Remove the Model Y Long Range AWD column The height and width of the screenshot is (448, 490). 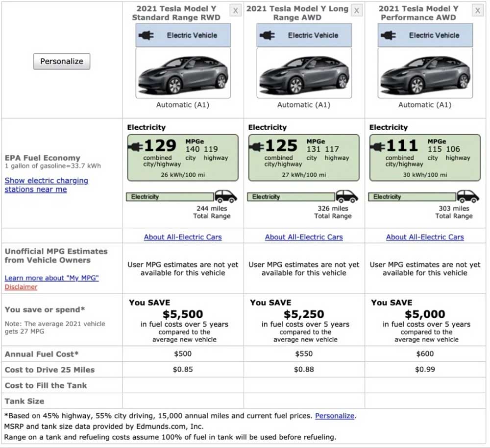[356, 10]
